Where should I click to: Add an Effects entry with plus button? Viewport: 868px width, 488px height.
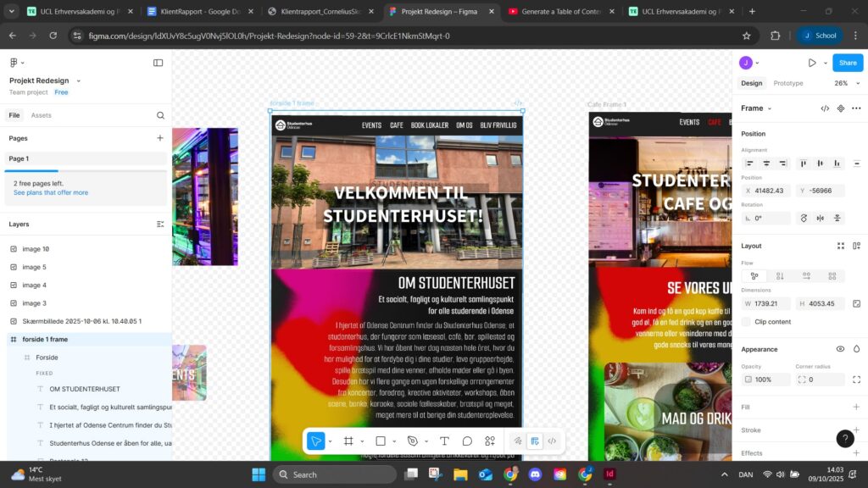856,453
